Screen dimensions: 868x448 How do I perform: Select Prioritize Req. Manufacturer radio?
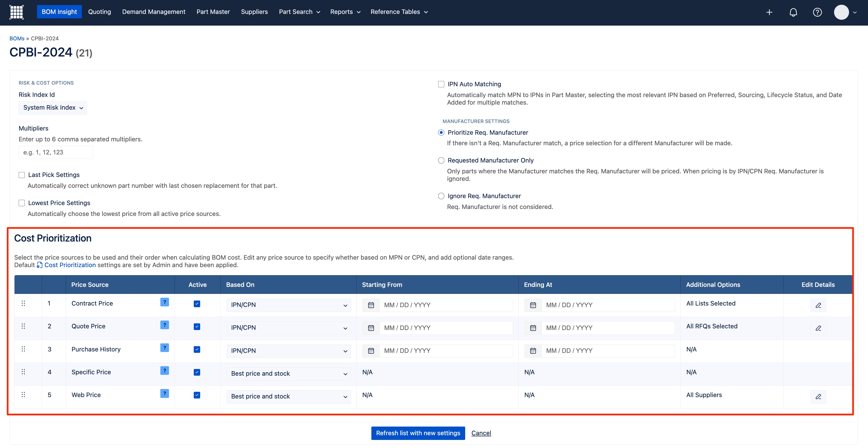pyautogui.click(x=441, y=133)
